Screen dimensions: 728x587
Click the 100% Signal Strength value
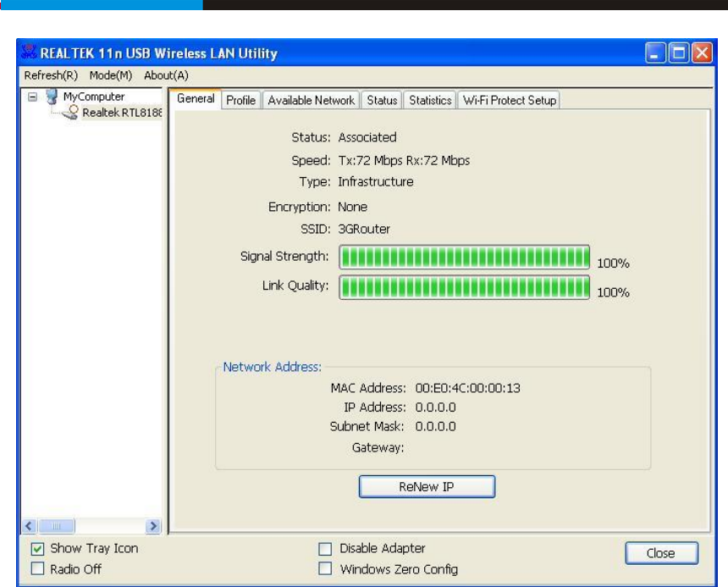[x=613, y=263]
